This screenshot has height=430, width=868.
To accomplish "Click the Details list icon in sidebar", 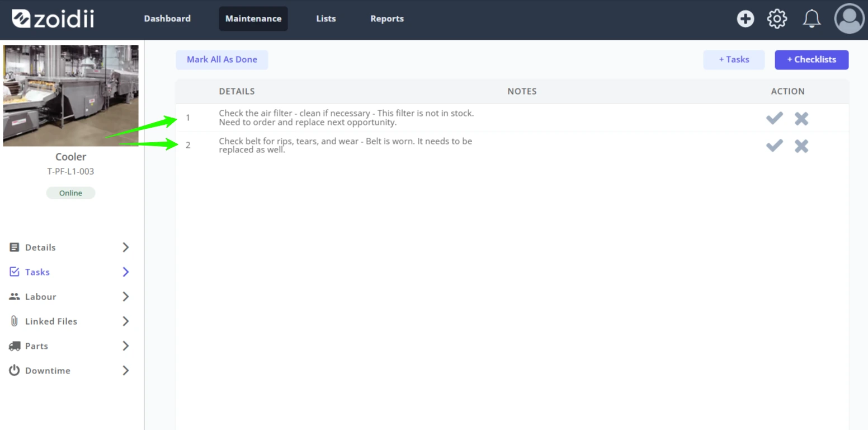I will 15,247.
